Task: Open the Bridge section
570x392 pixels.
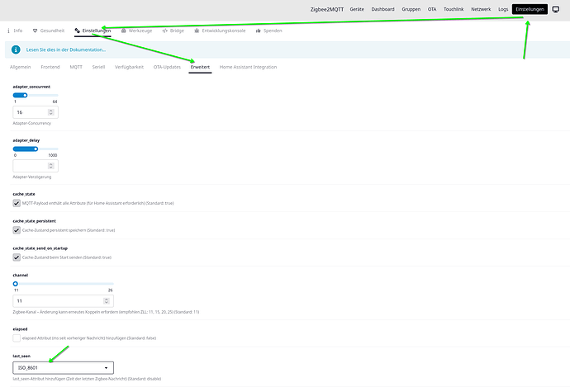Action: point(173,30)
